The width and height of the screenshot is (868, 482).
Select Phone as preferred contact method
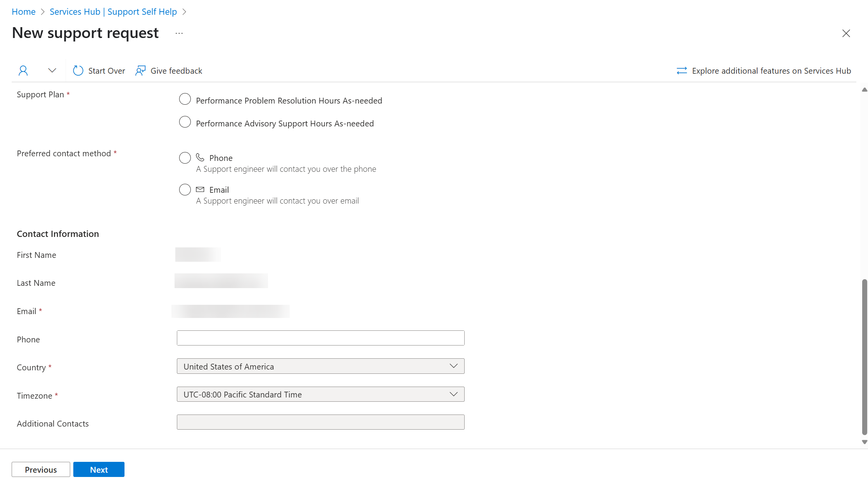point(185,157)
